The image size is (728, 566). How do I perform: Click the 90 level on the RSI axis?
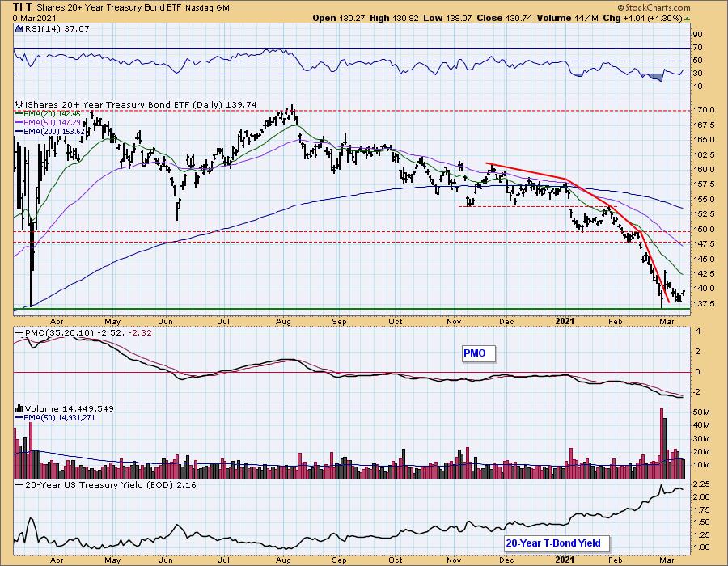[x=698, y=34]
